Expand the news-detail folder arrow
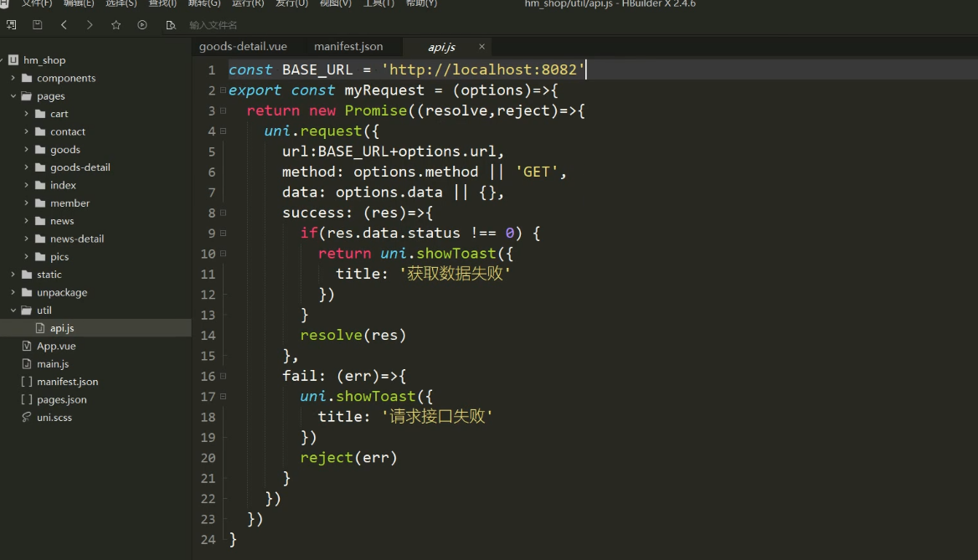Screen dimensions: 978x560 click(26, 239)
